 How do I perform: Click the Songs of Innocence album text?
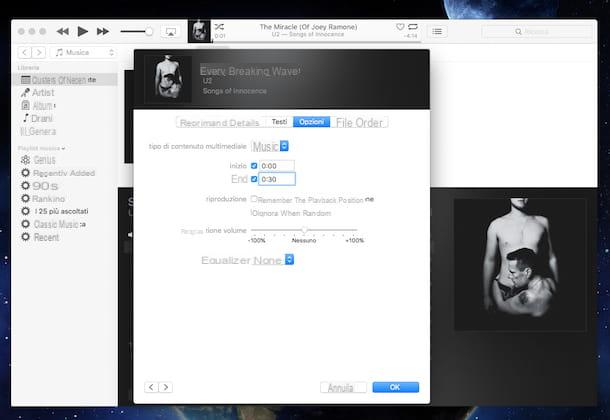pyautogui.click(x=235, y=91)
